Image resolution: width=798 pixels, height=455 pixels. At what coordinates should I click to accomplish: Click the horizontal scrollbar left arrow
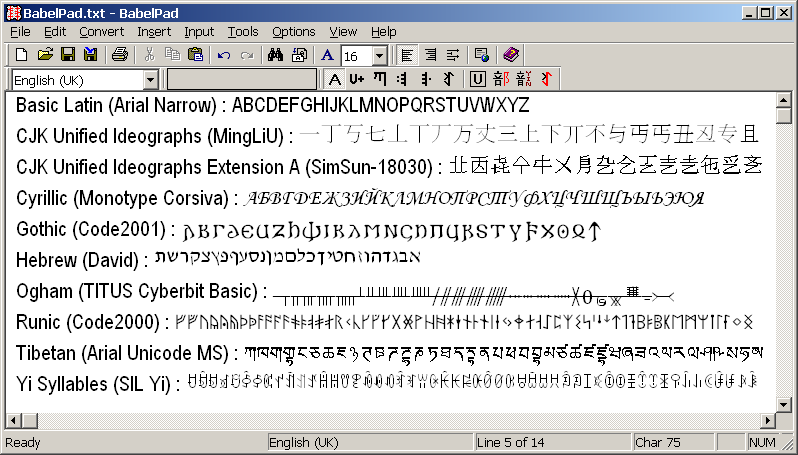pyautogui.click(x=14, y=421)
